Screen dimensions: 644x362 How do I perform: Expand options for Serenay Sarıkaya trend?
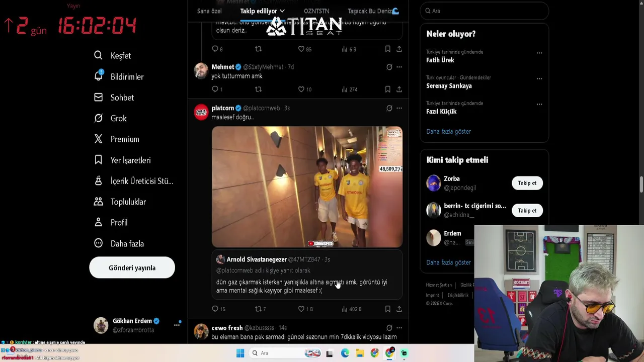pos(539,78)
